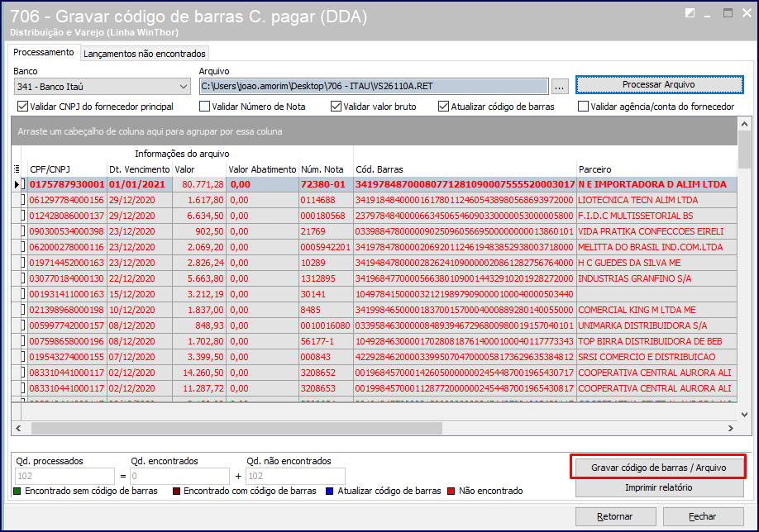The width and height of the screenshot is (759, 532).
Task: Click the vertical scrollbar down arrow
Action: coord(744,415)
